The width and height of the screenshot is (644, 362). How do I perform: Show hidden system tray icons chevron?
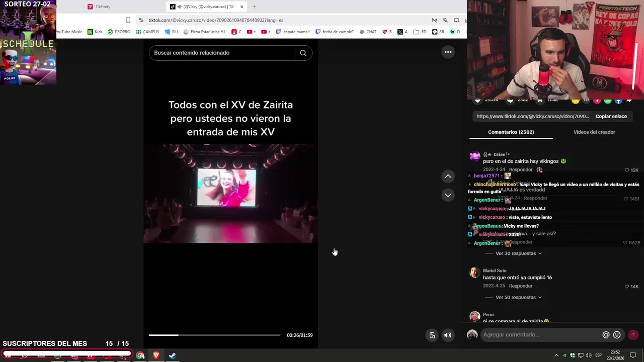click(x=556, y=355)
